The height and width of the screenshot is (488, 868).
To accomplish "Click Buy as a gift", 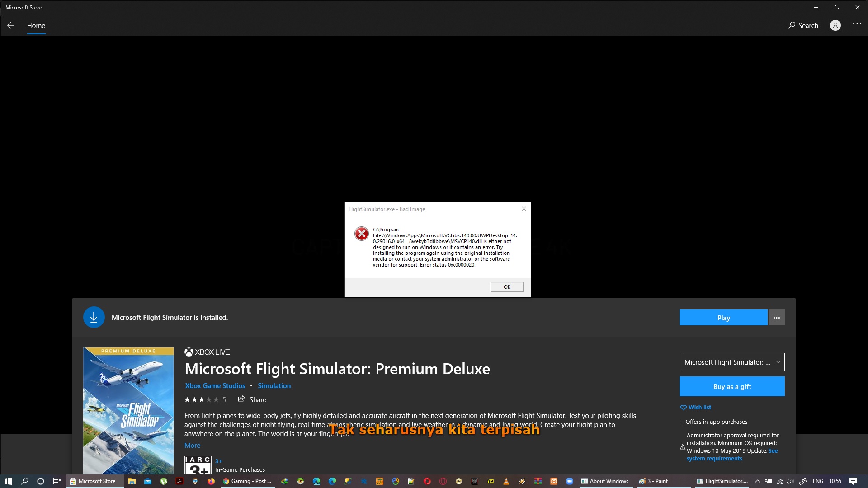I will tap(732, 386).
